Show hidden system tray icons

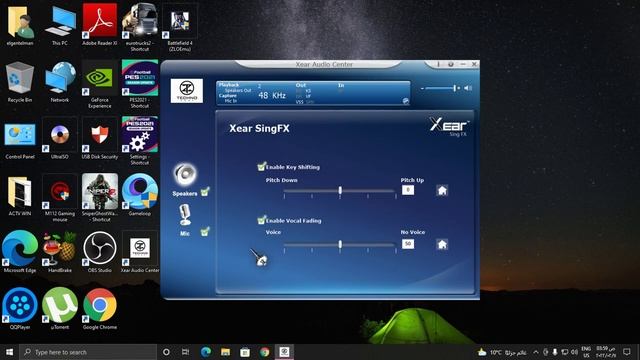(x=536, y=352)
